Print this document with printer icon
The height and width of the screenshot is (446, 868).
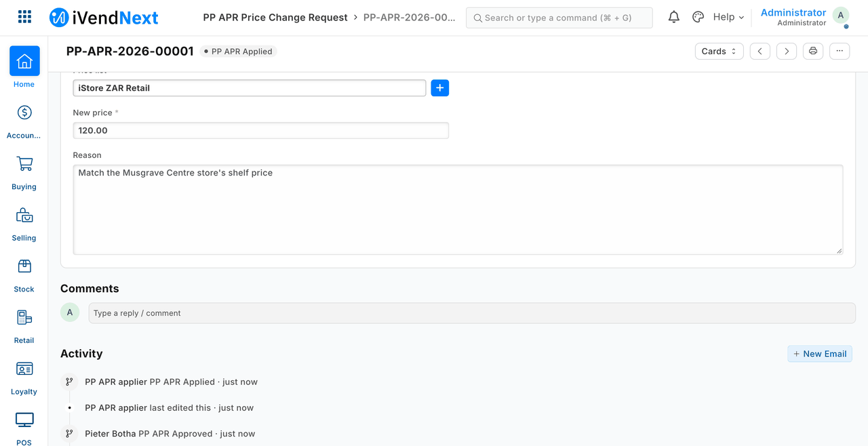click(813, 52)
